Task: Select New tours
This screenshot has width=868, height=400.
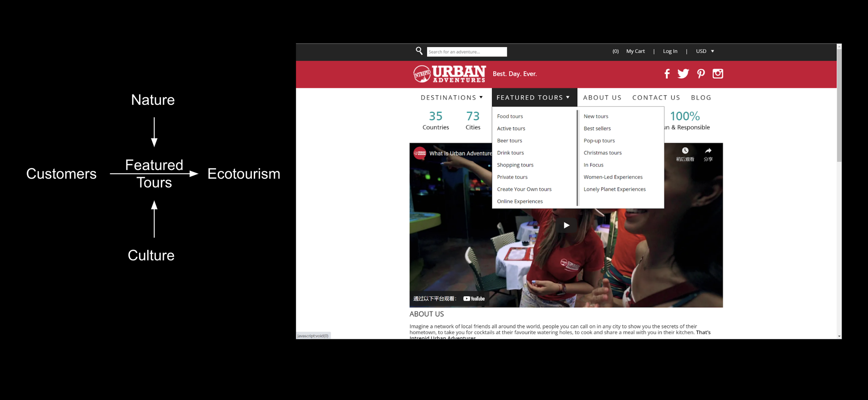Action: pyautogui.click(x=596, y=116)
